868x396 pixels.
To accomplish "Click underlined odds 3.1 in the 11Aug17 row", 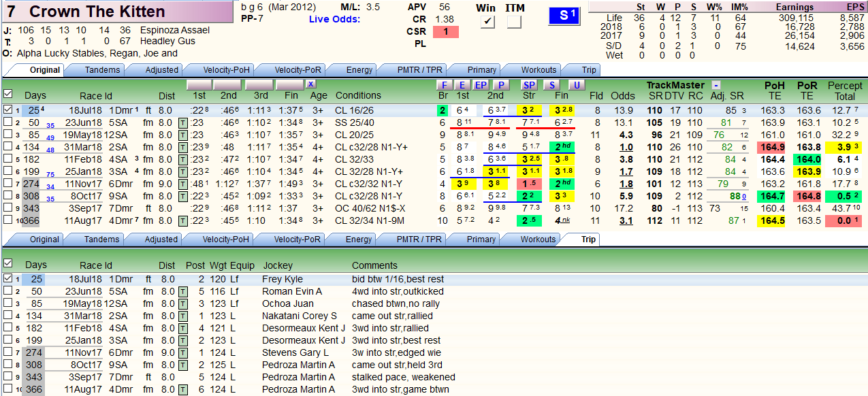I will point(626,220).
